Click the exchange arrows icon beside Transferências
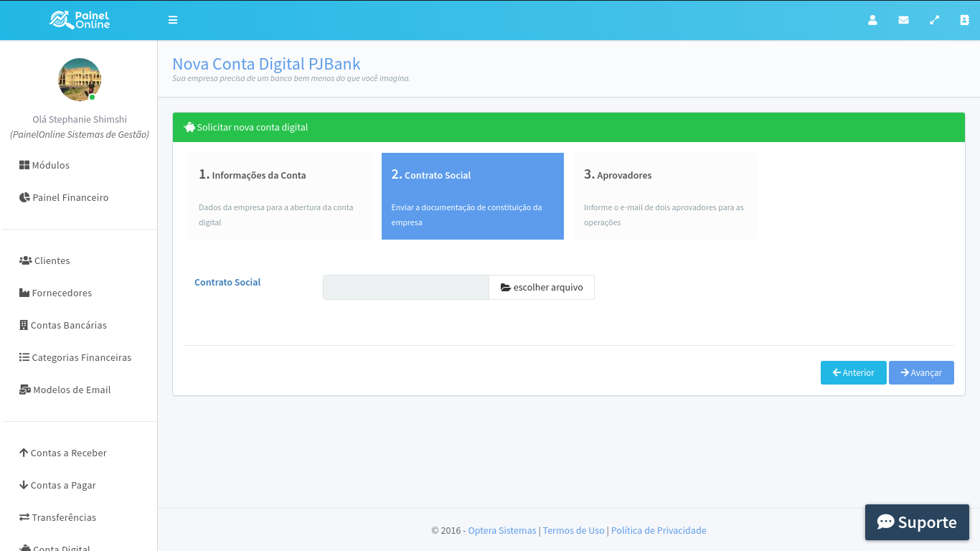This screenshot has width=980, height=551. point(24,517)
